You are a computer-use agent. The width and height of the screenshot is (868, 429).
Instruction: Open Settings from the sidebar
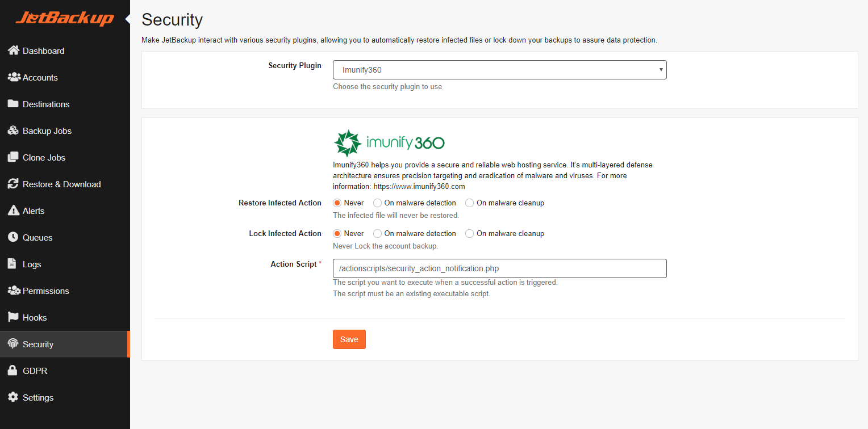tap(65, 397)
